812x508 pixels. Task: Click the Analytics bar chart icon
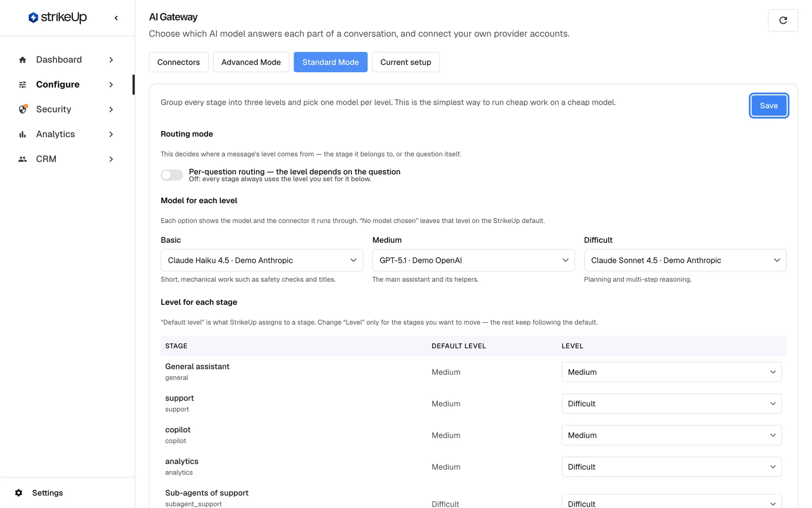[23, 134]
